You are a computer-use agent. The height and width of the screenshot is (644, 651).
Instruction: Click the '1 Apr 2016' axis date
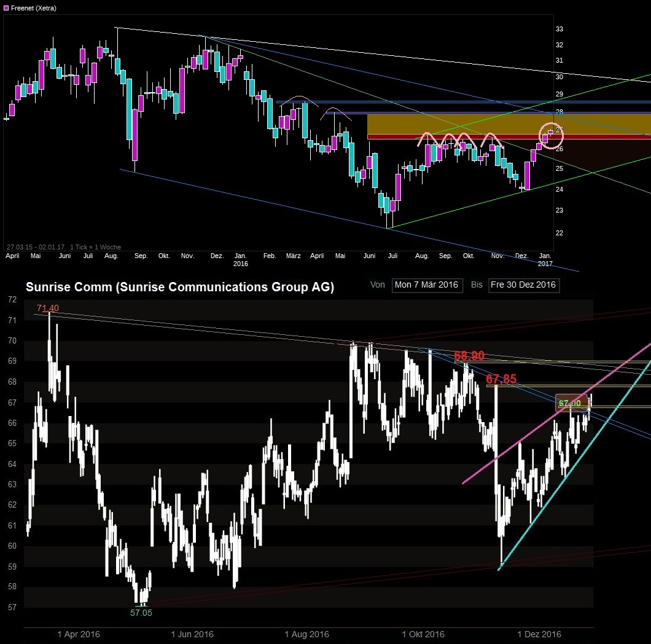pyautogui.click(x=79, y=634)
